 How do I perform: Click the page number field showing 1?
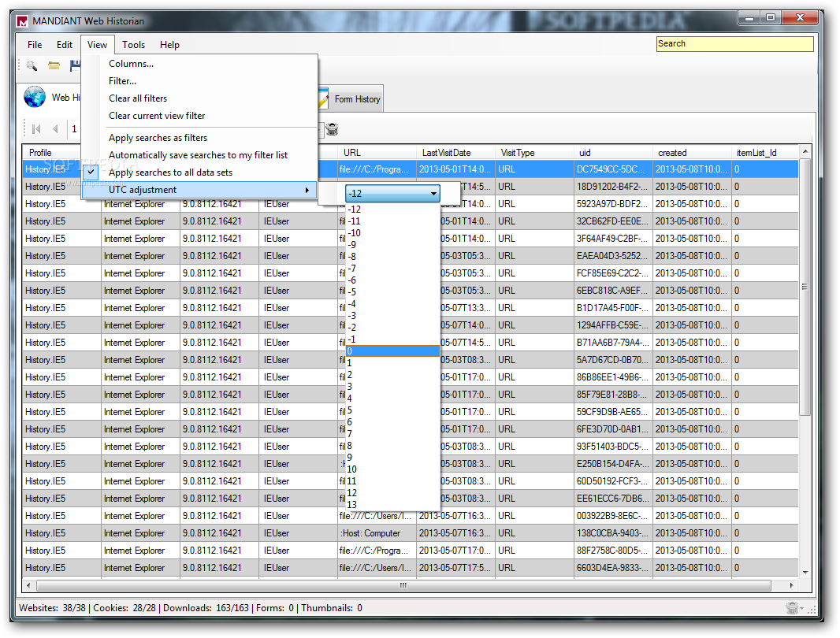74,129
